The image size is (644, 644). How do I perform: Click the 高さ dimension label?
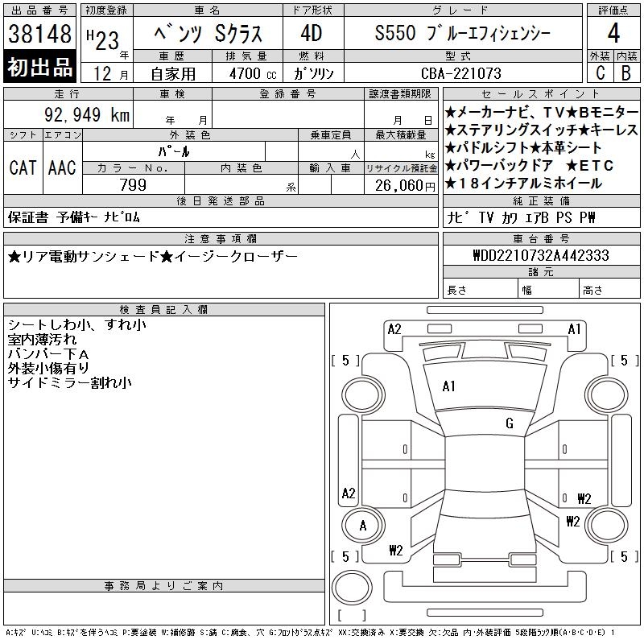[592, 291]
